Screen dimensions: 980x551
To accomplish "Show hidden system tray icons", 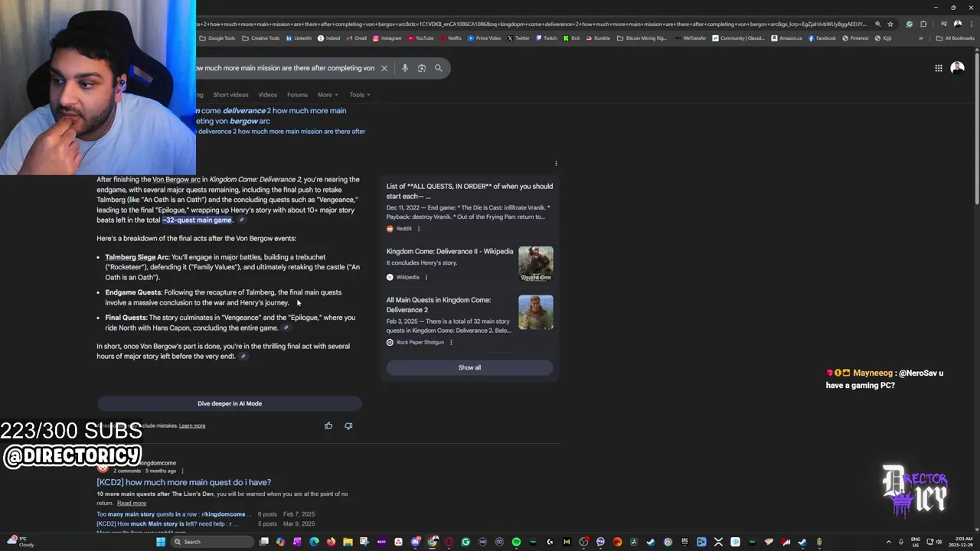I will tap(889, 542).
